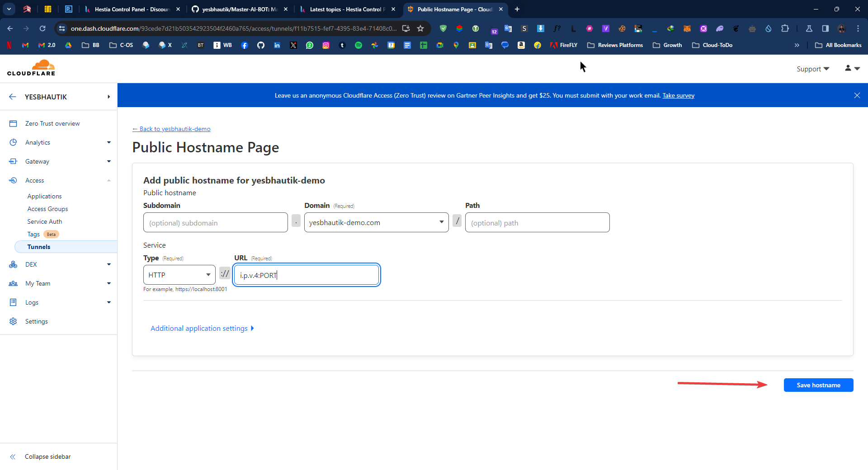Open Settings in the sidebar
868x470 pixels.
(36, 321)
